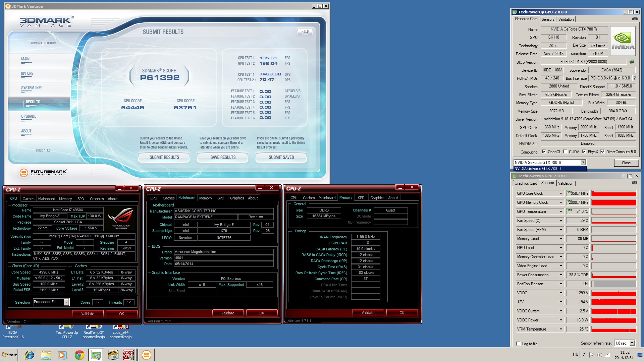
Task: Open Internet Explorer from the taskbar
Action: pyautogui.click(x=30, y=355)
